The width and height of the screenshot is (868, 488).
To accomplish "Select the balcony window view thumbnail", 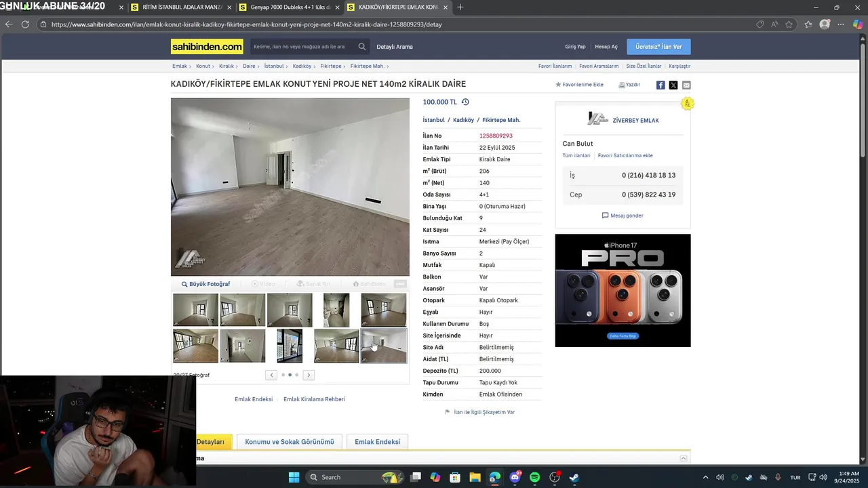I will pos(290,346).
